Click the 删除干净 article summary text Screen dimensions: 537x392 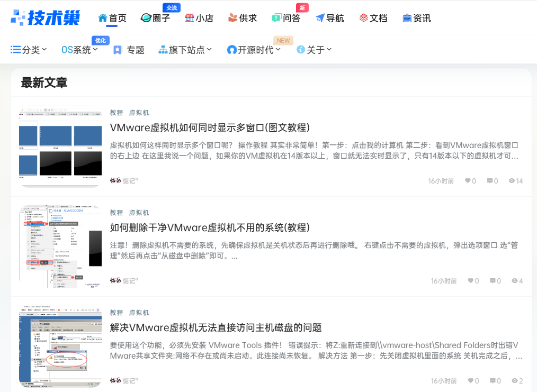pyautogui.click(x=315, y=250)
